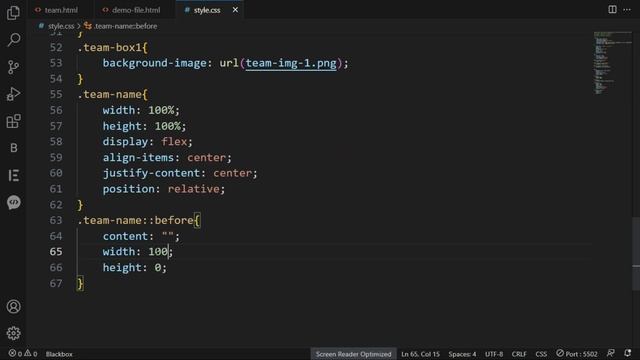Click Blackbox in the status bar
640x360 pixels.
click(x=59, y=354)
